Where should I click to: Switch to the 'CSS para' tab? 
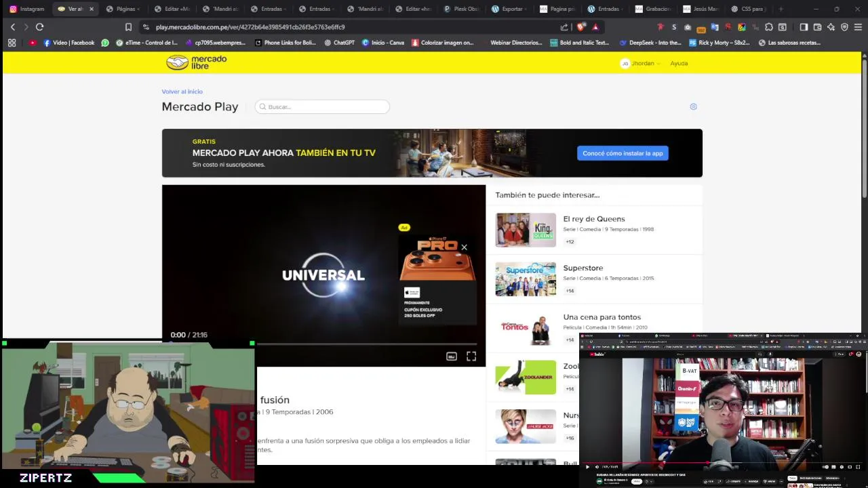[x=749, y=9]
